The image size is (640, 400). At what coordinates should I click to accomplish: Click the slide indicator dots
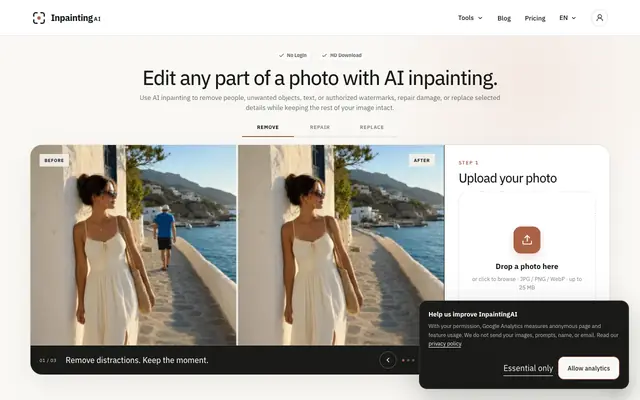(x=408, y=360)
